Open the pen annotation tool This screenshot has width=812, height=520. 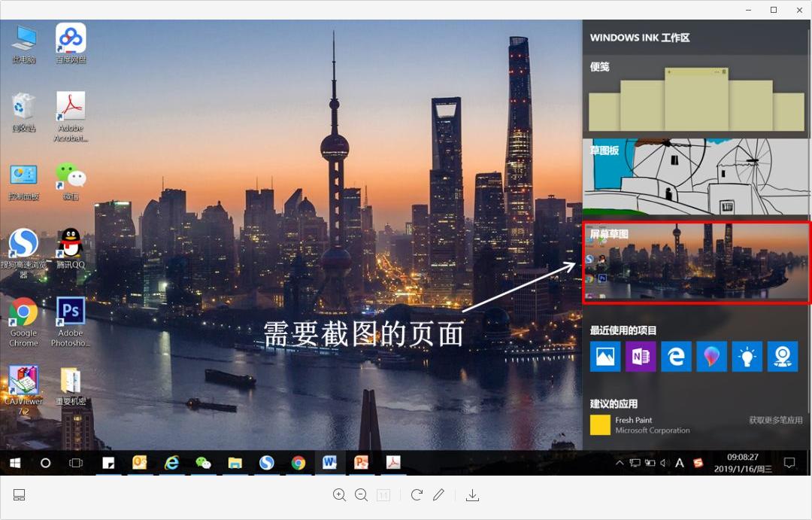click(439, 495)
